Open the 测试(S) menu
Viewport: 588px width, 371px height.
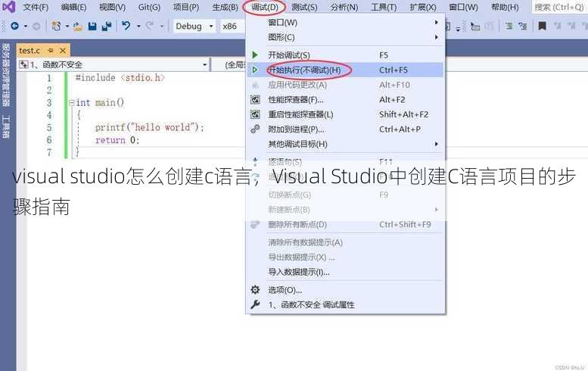click(304, 7)
